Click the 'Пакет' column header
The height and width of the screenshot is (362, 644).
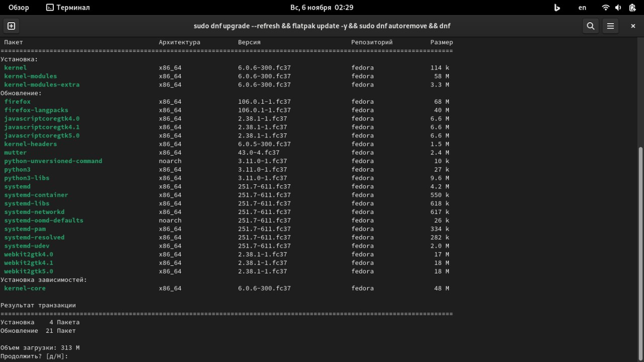click(x=14, y=42)
